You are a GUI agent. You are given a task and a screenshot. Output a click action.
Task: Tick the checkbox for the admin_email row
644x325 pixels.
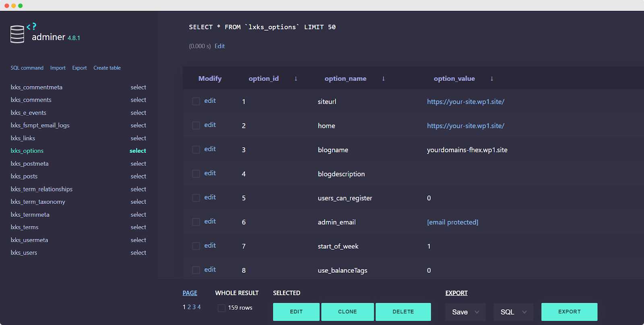click(196, 222)
